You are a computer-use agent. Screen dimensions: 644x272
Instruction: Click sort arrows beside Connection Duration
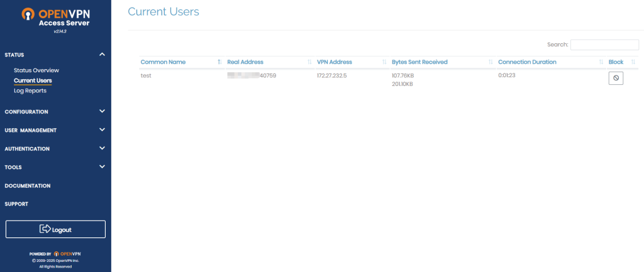pos(601,62)
